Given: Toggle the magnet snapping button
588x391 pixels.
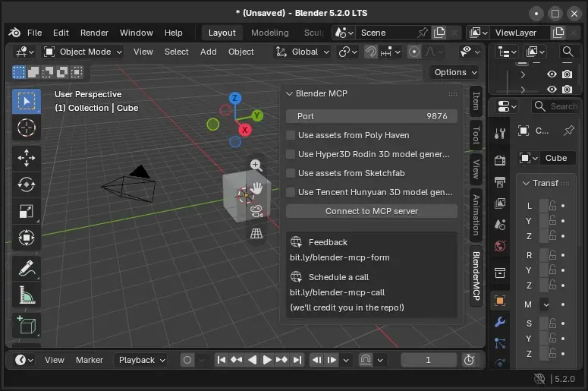Looking at the screenshot, I should pyautogui.click(x=371, y=52).
